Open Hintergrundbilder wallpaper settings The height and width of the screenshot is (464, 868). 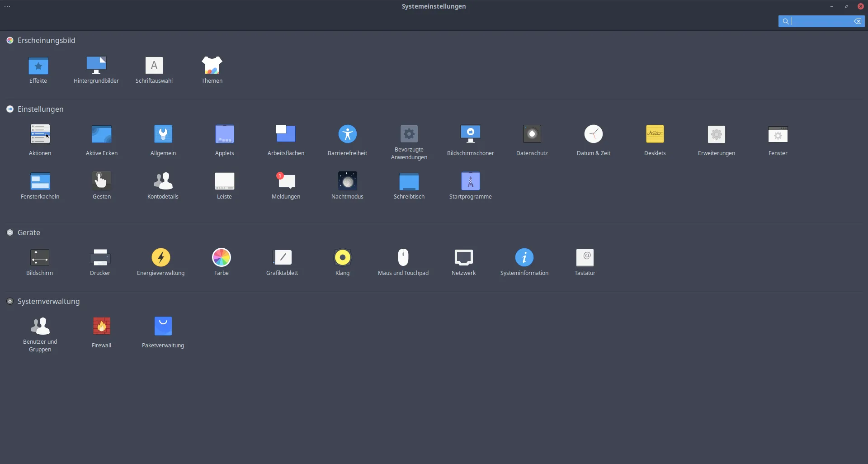click(x=96, y=66)
